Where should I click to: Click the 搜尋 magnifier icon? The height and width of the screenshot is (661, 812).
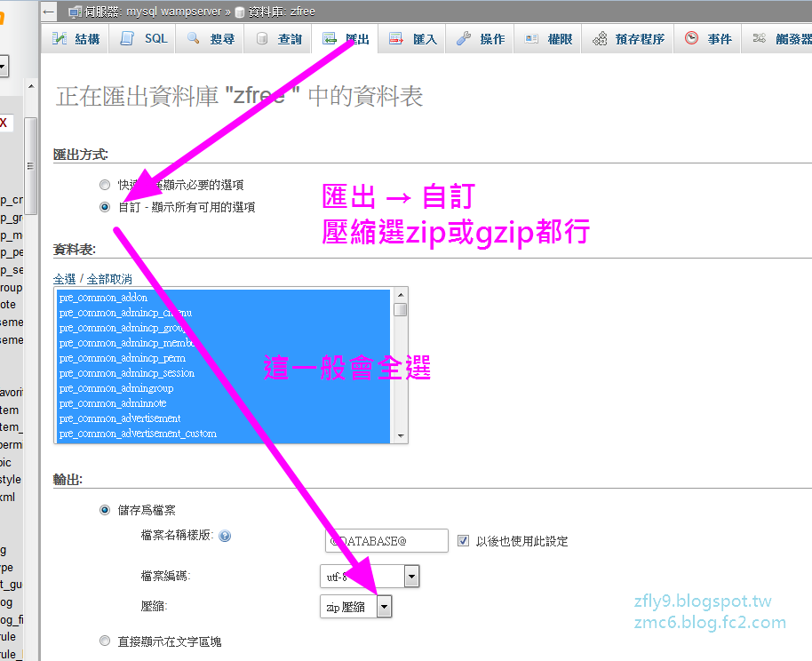coord(193,38)
